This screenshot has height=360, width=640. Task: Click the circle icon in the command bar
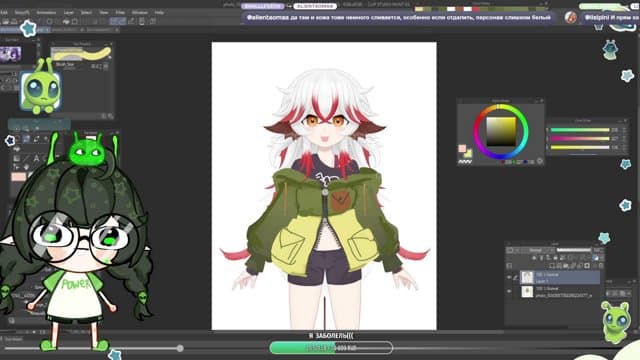[x=49, y=21]
